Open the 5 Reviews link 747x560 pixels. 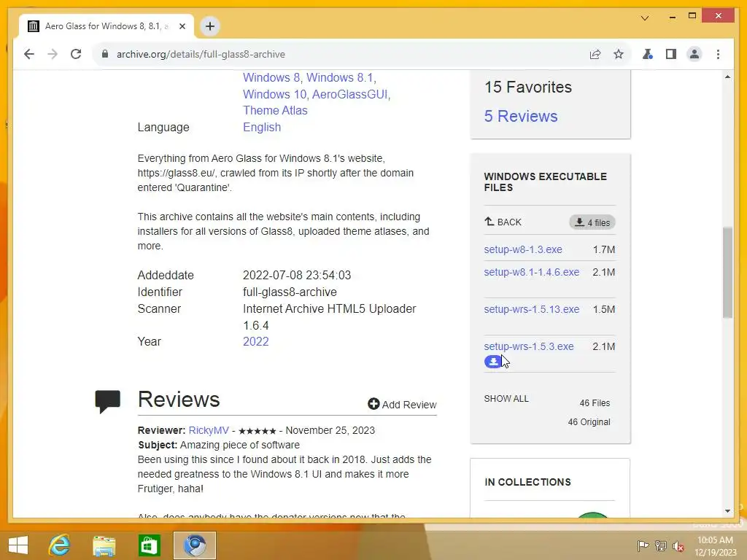coord(521,116)
